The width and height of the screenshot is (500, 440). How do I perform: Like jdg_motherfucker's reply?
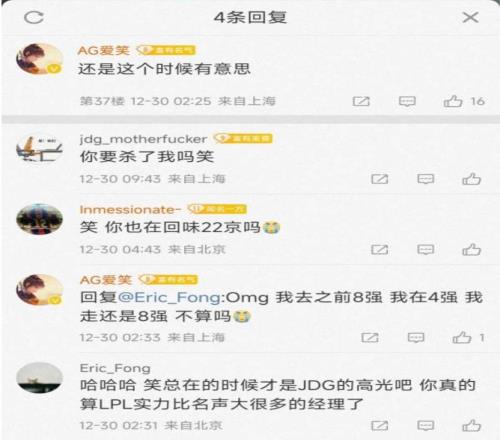471,179
